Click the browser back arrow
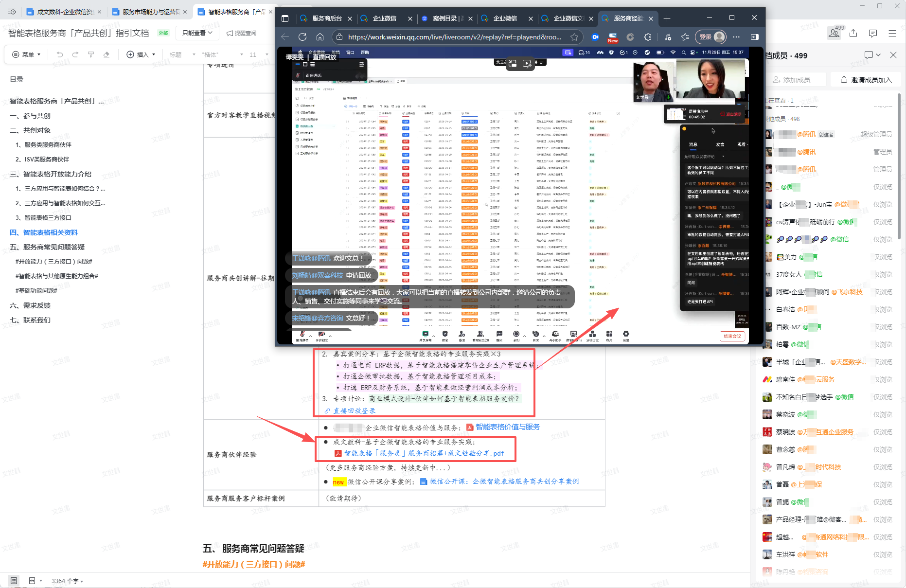Image resolution: width=906 pixels, height=588 pixels. [285, 37]
